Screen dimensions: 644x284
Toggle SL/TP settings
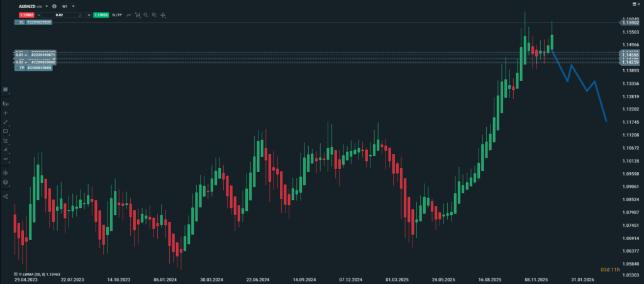(117, 14)
